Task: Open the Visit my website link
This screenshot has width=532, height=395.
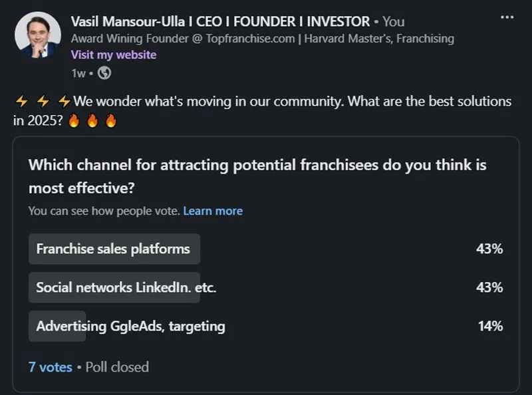Action: coord(112,55)
